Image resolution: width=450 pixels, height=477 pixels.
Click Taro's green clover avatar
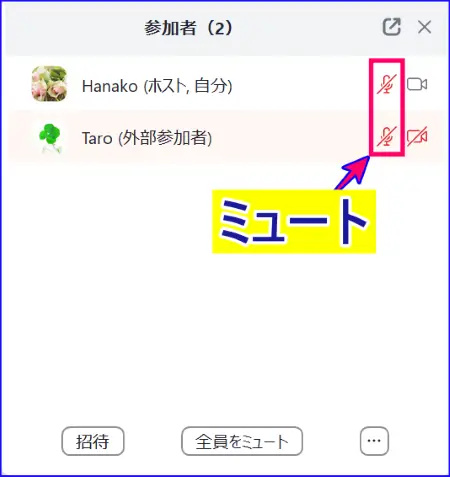(x=50, y=138)
